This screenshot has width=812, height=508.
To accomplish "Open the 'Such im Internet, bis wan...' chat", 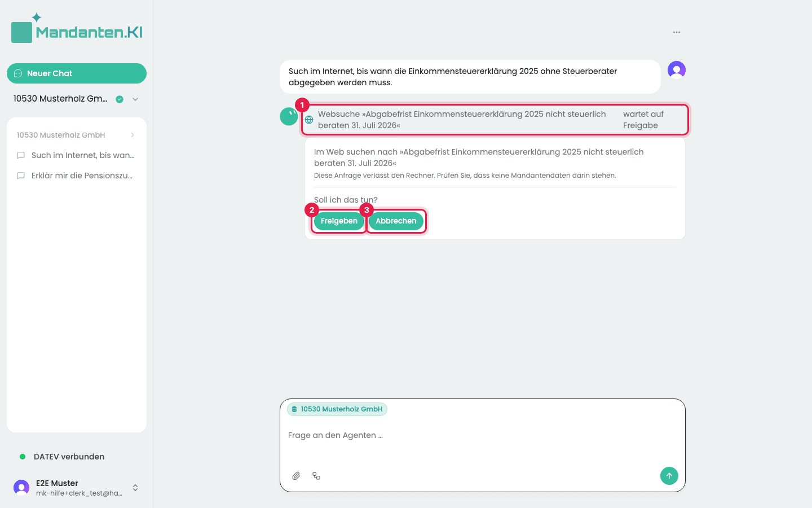I will pos(77,155).
